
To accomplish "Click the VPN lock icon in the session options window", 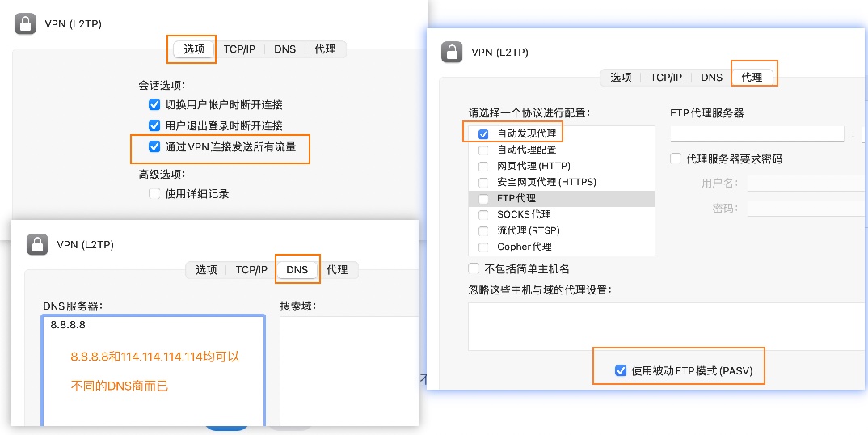I will tap(25, 24).
